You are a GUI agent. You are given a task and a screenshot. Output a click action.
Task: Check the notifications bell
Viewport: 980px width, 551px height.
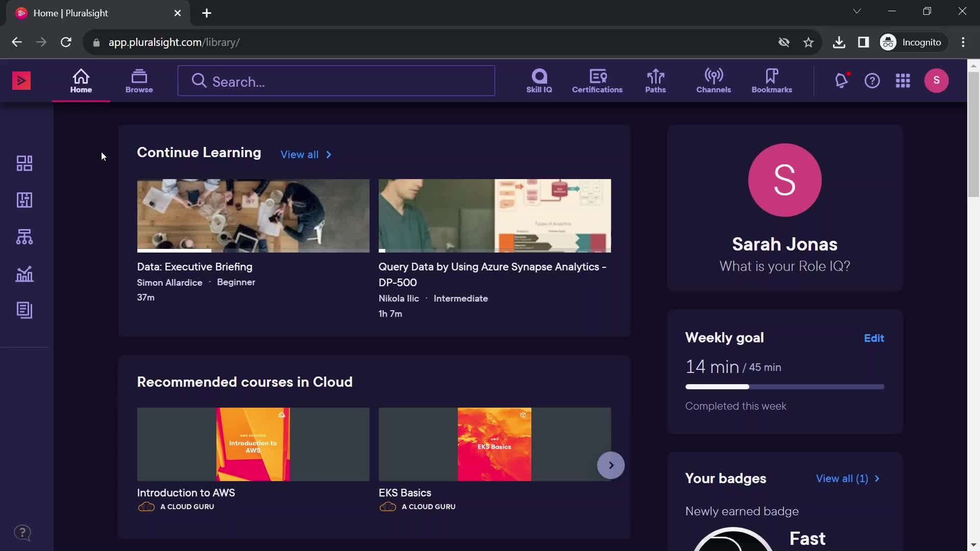(841, 81)
